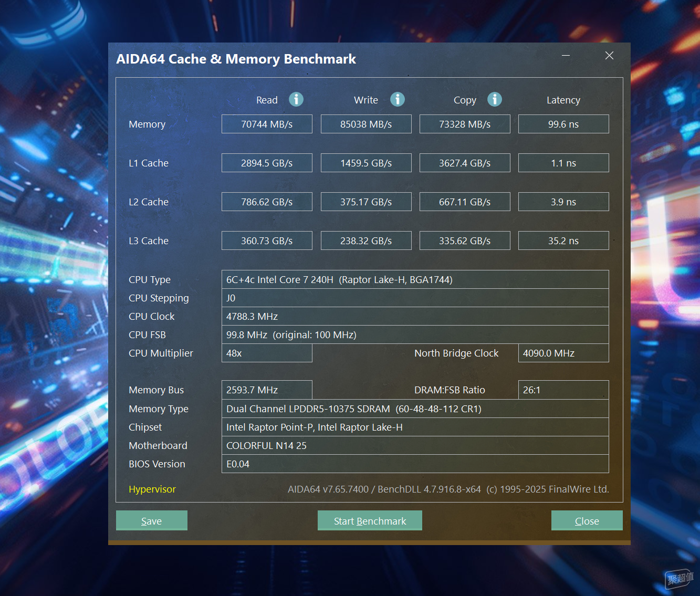Click the yellow Hypervisor label
The width and height of the screenshot is (700, 596).
[152, 489]
